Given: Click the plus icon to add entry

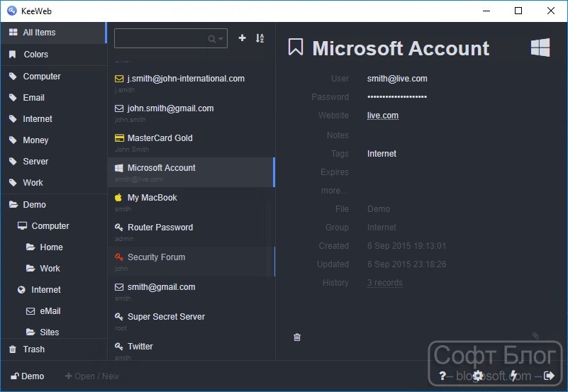Looking at the screenshot, I should pos(242,38).
